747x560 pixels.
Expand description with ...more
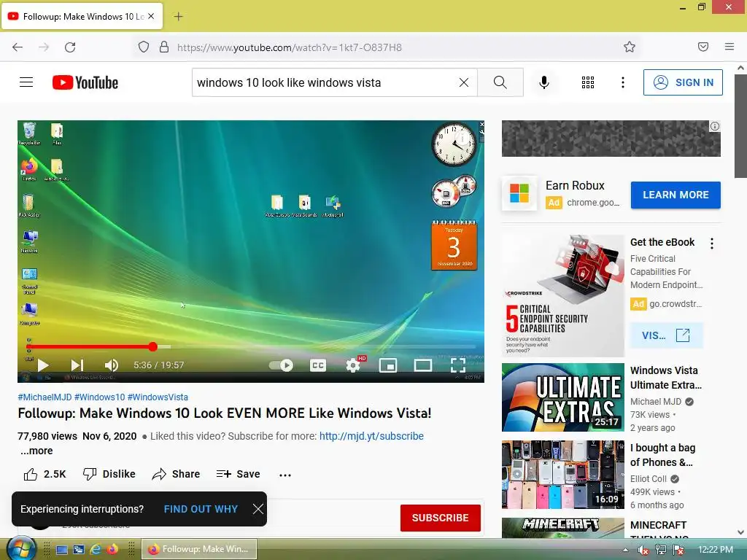click(36, 451)
